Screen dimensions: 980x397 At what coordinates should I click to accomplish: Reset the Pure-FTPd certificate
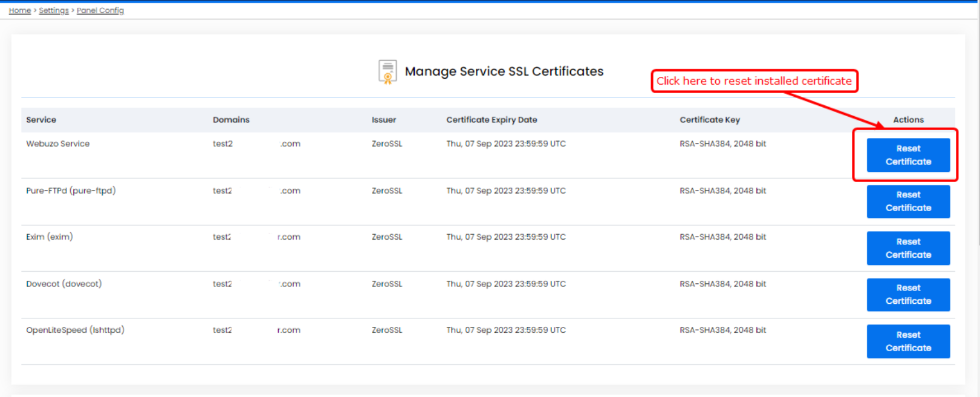tap(907, 202)
